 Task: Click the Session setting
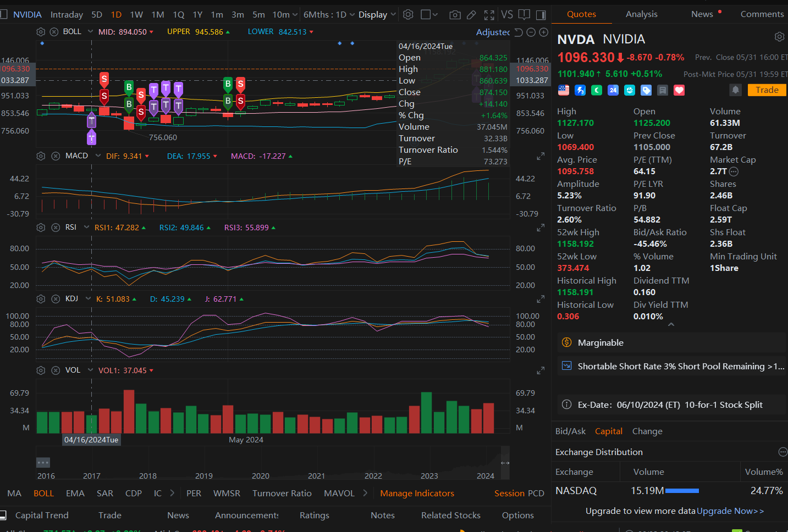pyautogui.click(x=509, y=494)
